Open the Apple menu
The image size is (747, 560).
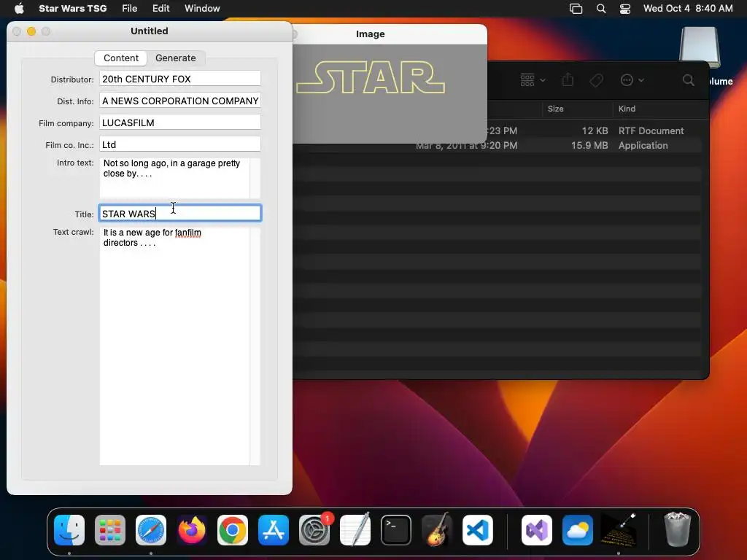(x=19, y=8)
